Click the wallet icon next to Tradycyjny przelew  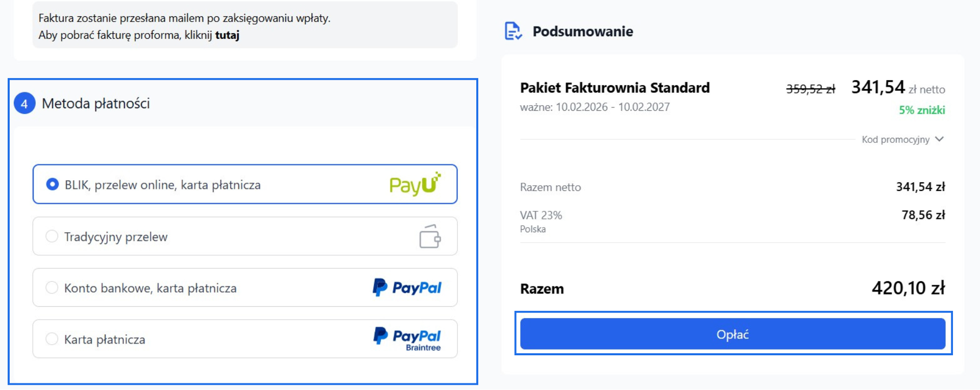tap(429, 236)
